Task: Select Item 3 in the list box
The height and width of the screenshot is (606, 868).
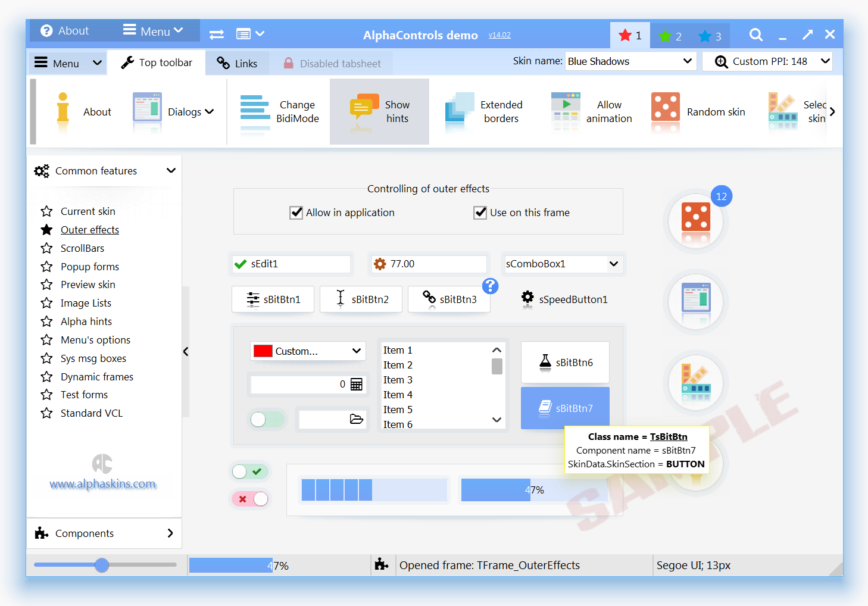Action: [398, 380]
